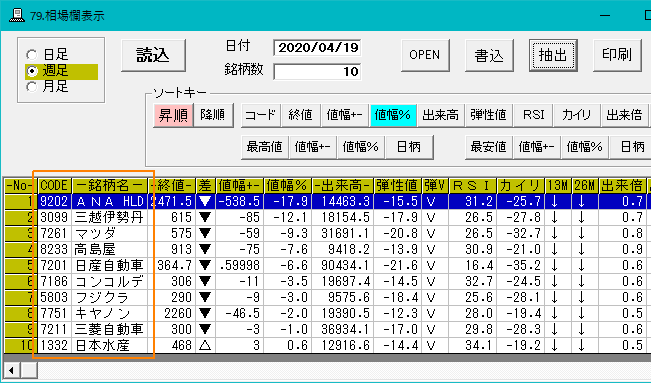651x383 pixels.
Task: Click the horizontal scrollbar thumb
Action: point(29,370)
